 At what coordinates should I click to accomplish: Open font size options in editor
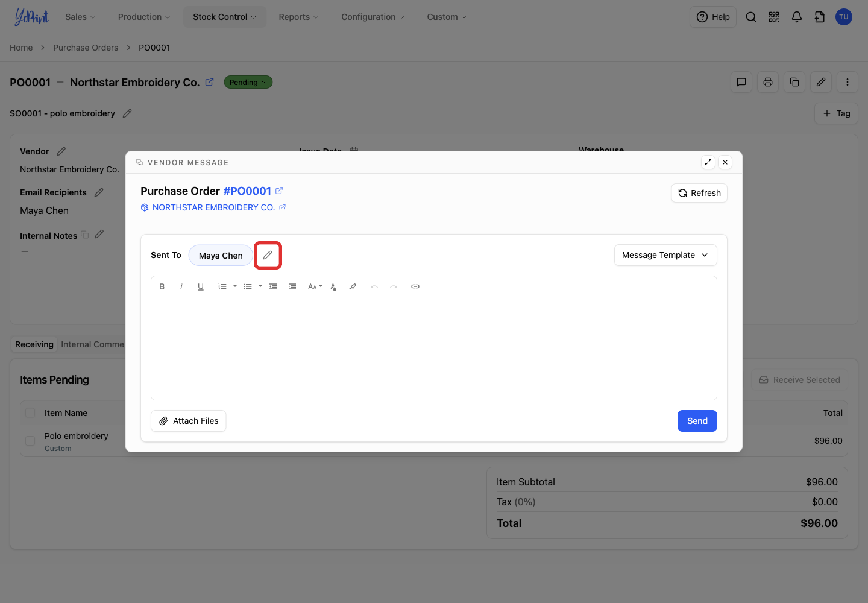pos(315,286)
